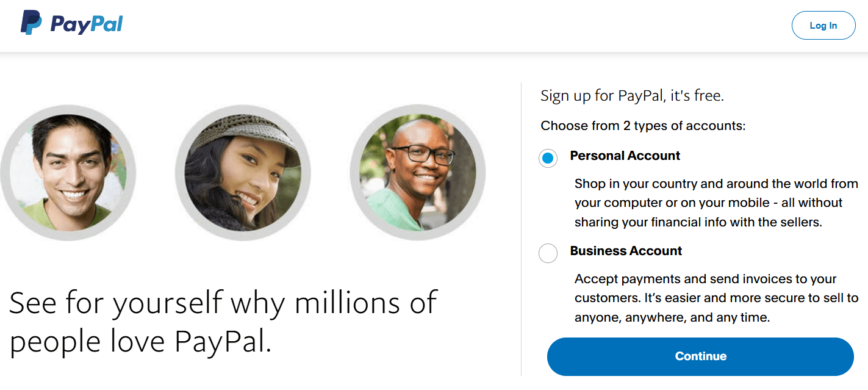This screenshot has height=390, width=868.
Task: Select the Business Account radio button
Action: click(548, 253)
